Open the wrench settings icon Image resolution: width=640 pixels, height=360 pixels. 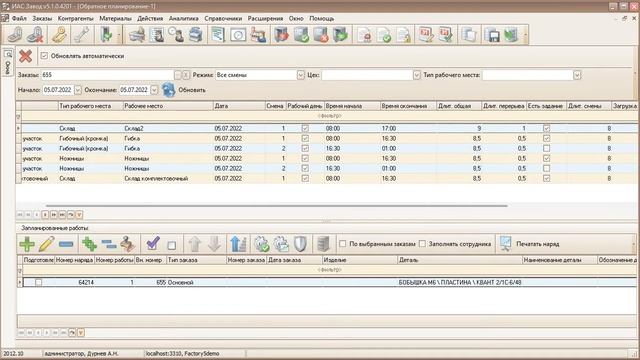click(81, 35)
